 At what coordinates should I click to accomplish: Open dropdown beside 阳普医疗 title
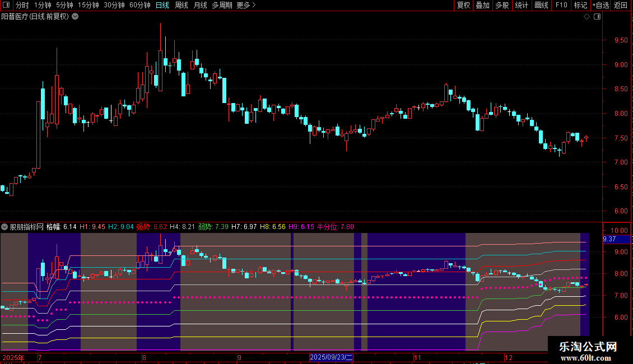75,17
